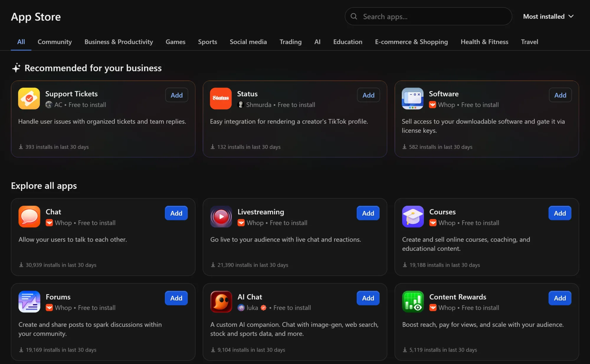Screen dimensions: 590x364
Task: Click the Whop verified badge next to luka
Action: click(263, 308)
